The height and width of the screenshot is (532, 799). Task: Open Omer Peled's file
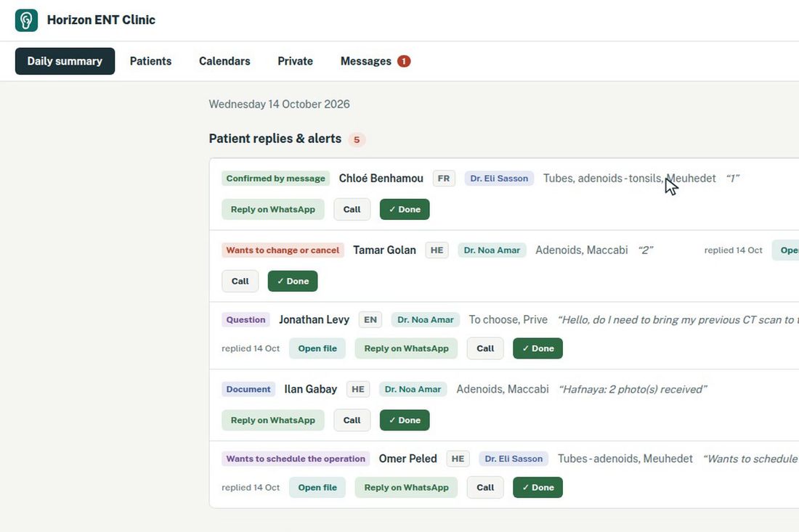point(317,487)
